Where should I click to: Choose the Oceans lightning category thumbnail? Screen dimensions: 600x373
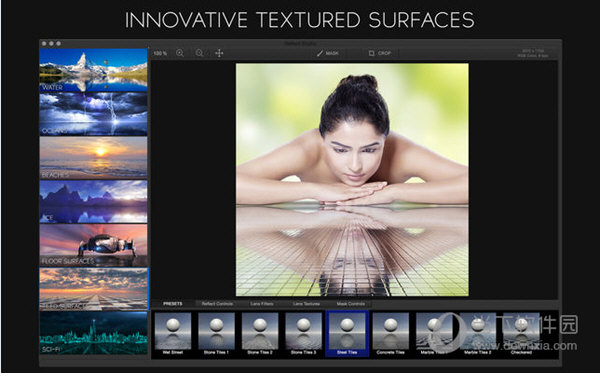coord(93,114)
